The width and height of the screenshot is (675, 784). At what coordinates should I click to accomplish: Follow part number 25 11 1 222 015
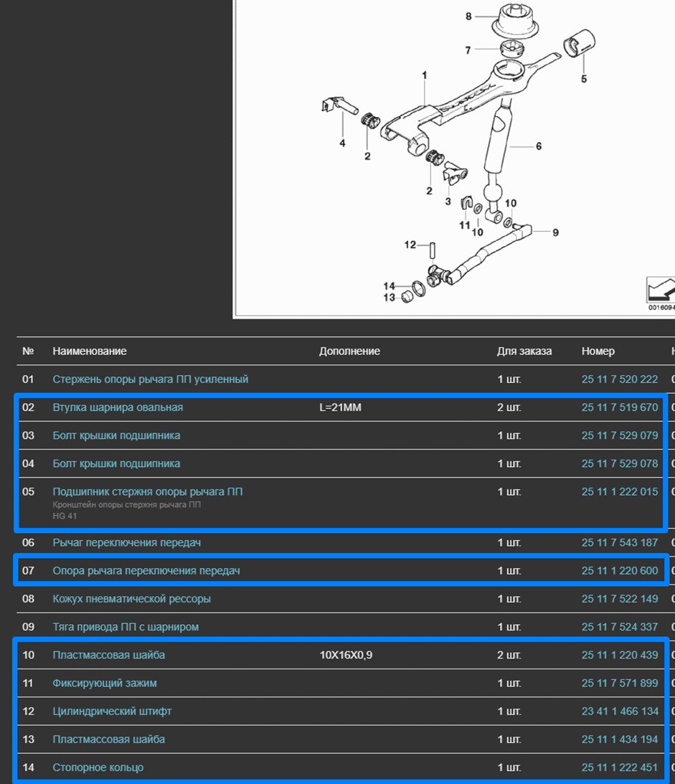pyautogui.click(x=620, y=491)
